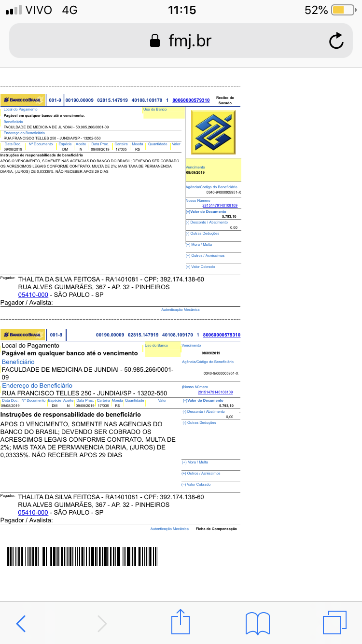Tap the padlock icon beside fmj.br

pos(154,41)
